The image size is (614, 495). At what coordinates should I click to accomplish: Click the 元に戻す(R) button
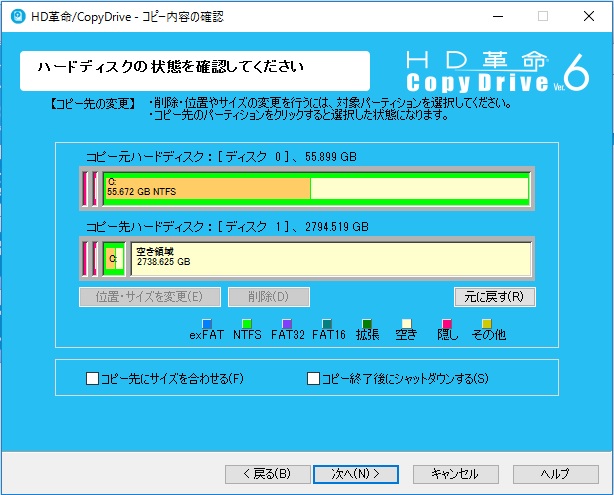495,297
